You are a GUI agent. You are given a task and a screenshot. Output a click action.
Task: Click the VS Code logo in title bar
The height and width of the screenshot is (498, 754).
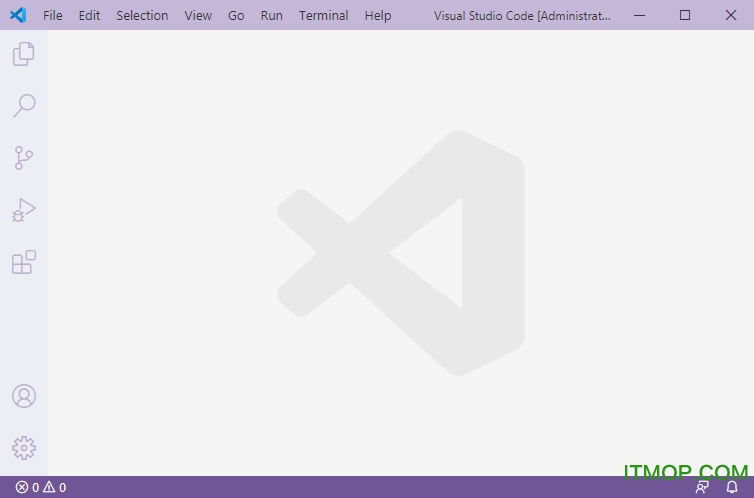tap(18, 15)
